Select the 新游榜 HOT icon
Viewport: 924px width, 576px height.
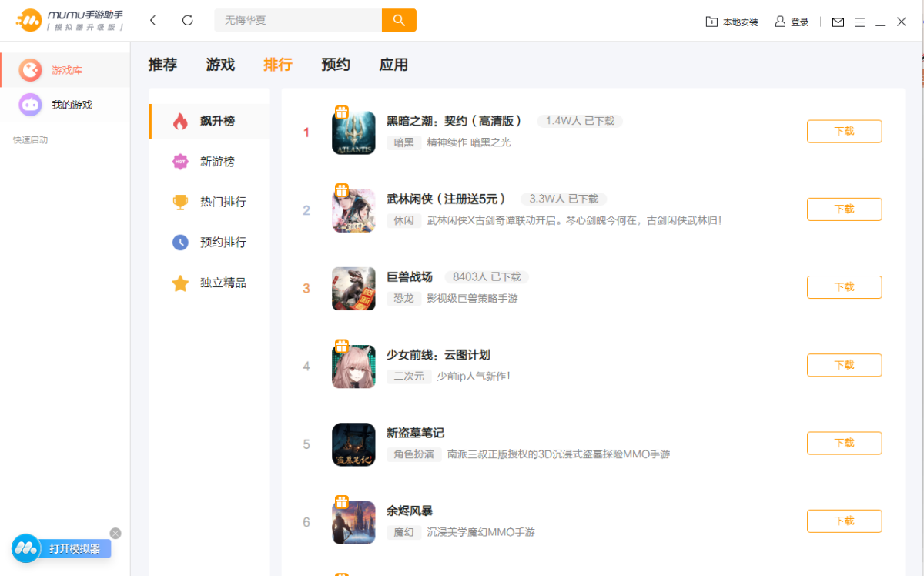[179, 162]
